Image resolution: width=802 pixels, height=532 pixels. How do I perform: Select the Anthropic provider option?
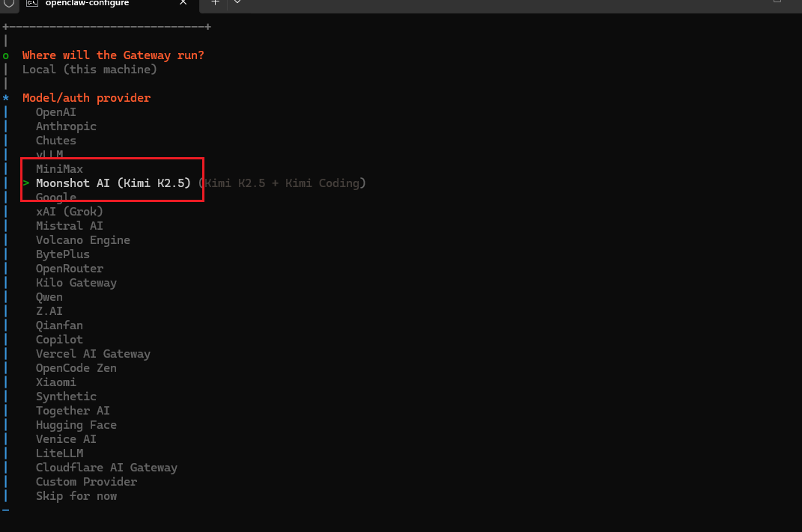coord(66,126)
